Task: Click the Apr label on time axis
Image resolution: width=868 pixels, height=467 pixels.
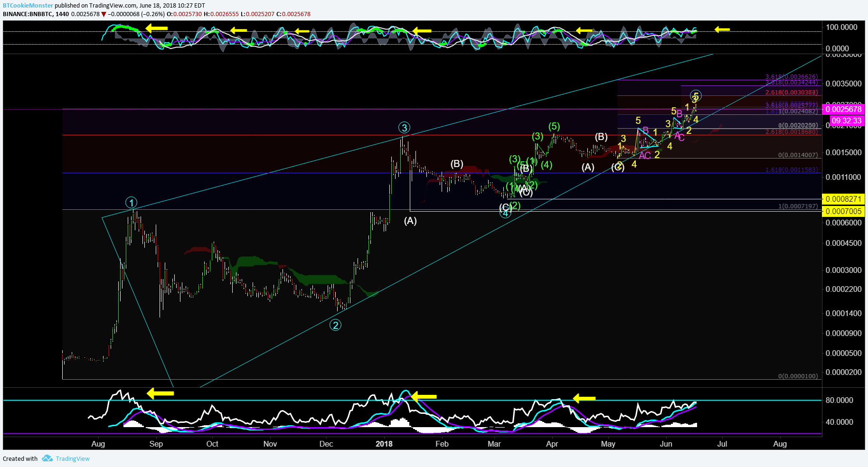Action: tap(552, 444)
